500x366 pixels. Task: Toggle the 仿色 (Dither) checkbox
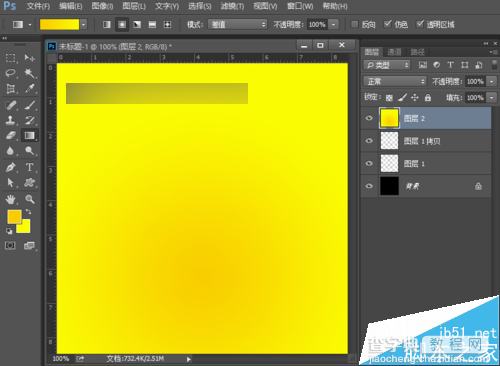[x=387, y=24]
